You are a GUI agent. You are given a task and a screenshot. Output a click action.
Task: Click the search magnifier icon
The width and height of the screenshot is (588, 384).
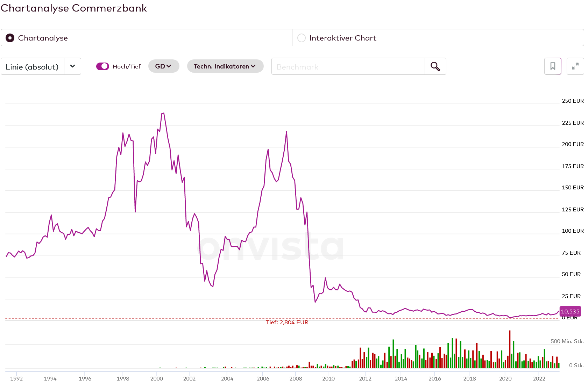pyautogui.click(x=435, y=66)
